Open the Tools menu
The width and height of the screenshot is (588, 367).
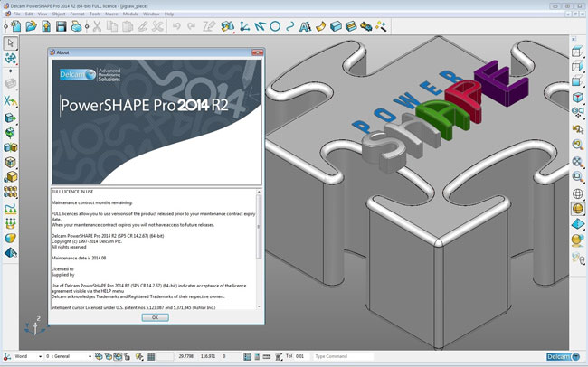95,14
